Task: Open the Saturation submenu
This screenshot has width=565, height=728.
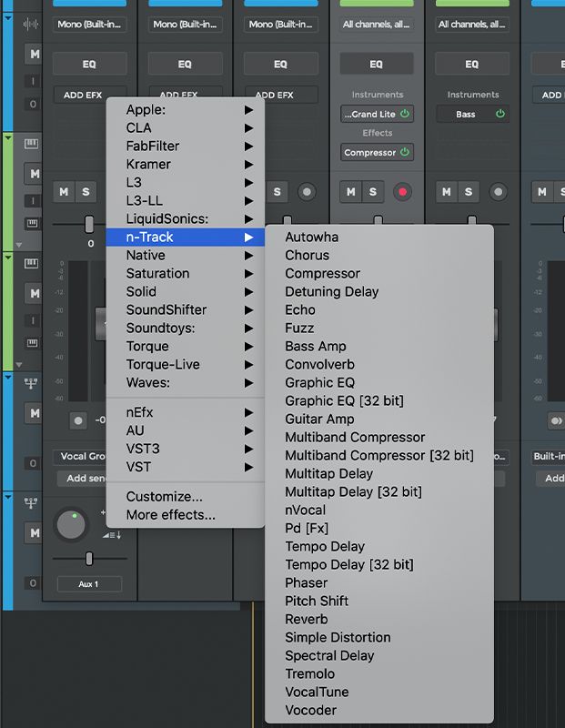Action: tap(186, 273)
